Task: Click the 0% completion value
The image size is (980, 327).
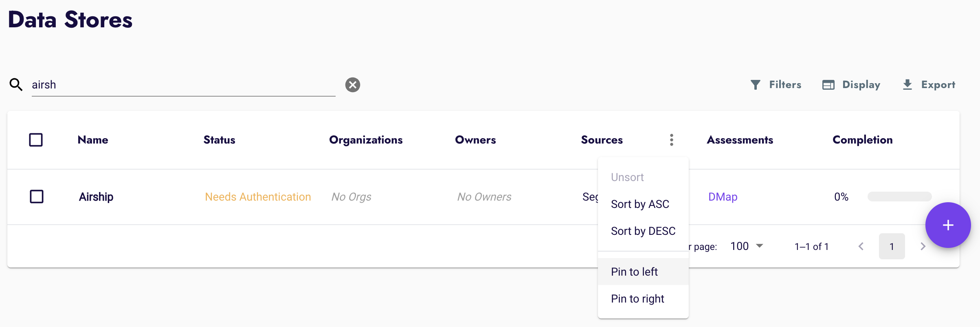Action: coord(841,197)
